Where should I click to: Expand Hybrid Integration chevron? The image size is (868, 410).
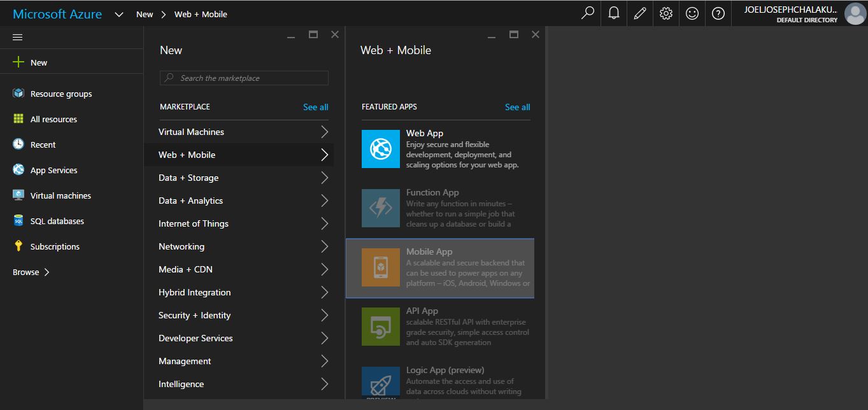325,292
